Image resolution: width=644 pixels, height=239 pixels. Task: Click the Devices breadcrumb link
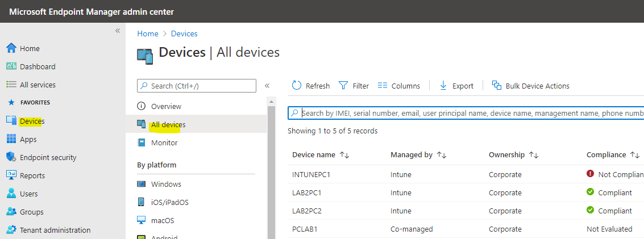184,33
